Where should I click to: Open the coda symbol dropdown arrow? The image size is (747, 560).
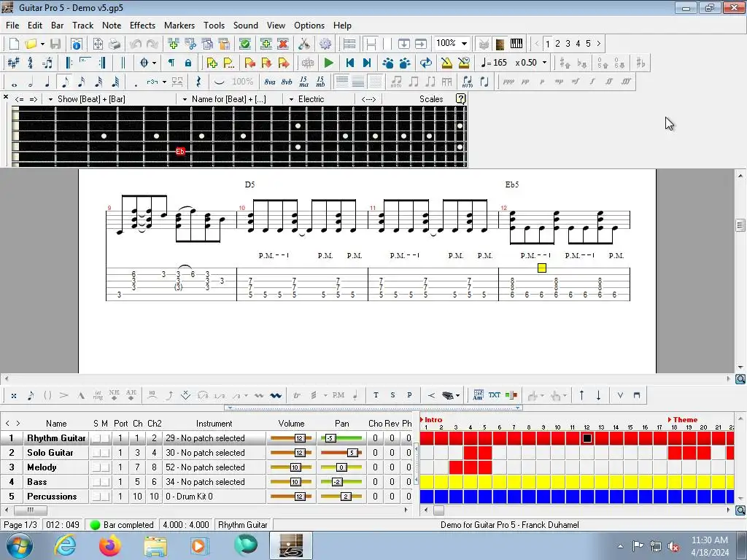click(x=154, y=63)
